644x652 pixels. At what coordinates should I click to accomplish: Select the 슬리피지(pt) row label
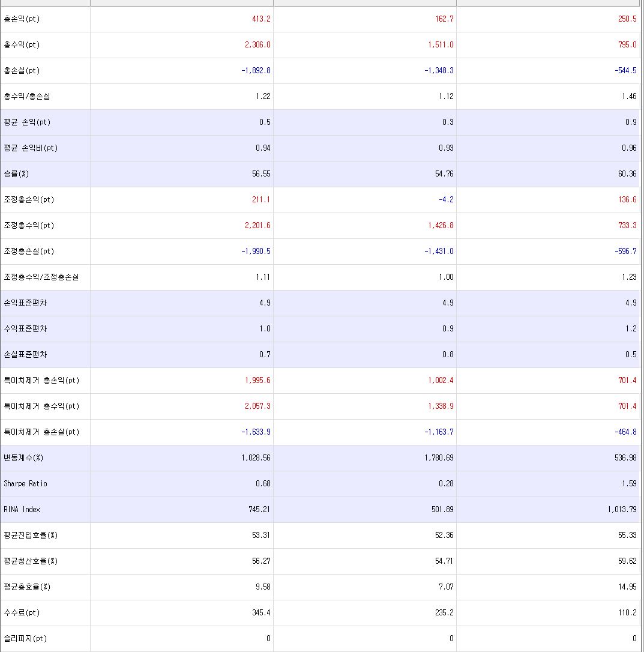pos(25,639)
